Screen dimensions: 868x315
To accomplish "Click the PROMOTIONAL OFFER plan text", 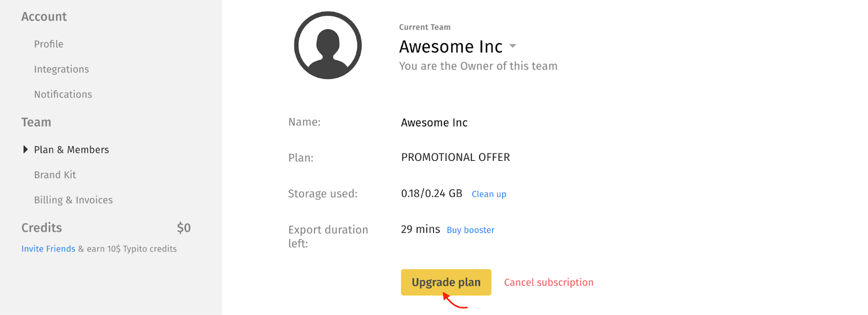I will click(x=456, y=157).
